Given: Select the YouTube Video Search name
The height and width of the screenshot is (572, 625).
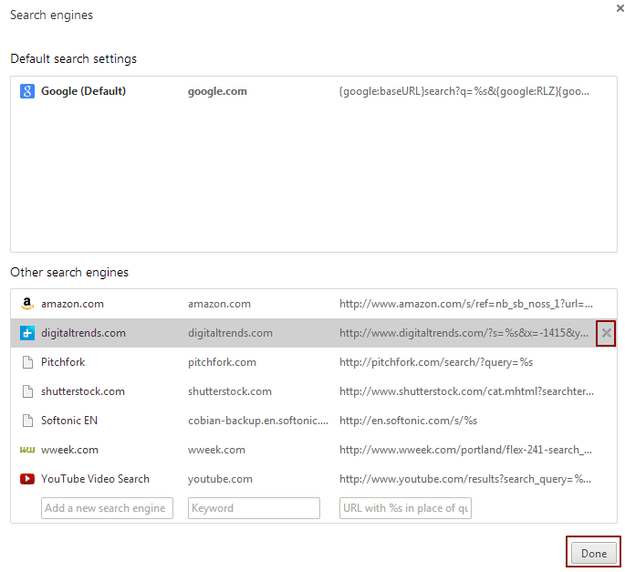Looking at the screenshot, I should pos(95,479).
